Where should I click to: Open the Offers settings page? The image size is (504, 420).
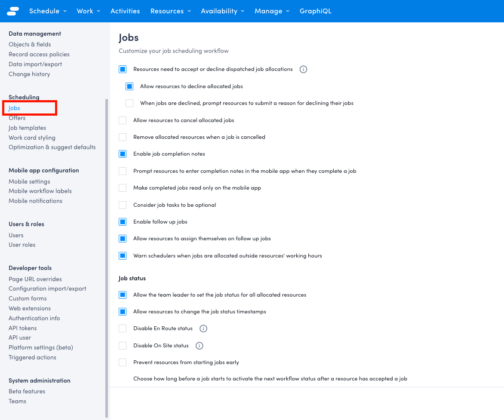(x=17, y=118)
